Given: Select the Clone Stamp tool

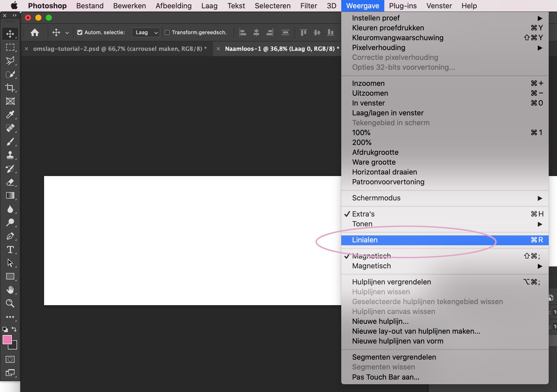Looking at the screenshot, I should coord(10,155).
